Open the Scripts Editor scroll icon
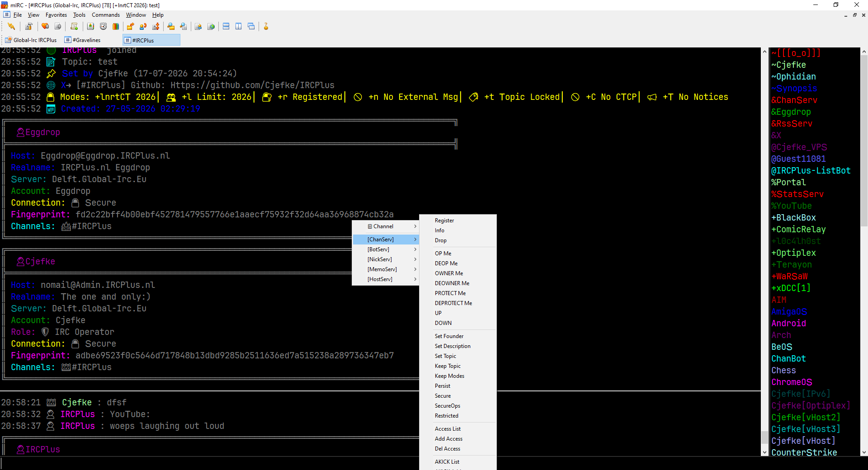The image size is (868, 470). click(x=74, y=26)
